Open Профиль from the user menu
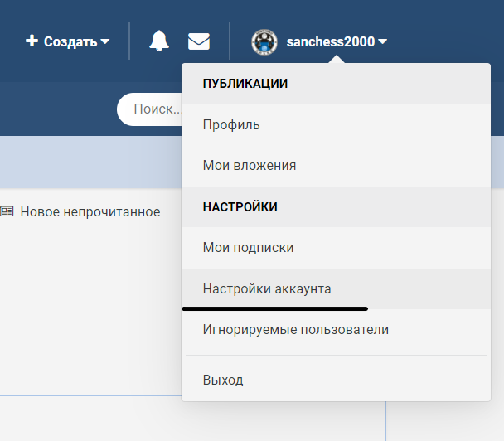504x441 pixels. 231,125
